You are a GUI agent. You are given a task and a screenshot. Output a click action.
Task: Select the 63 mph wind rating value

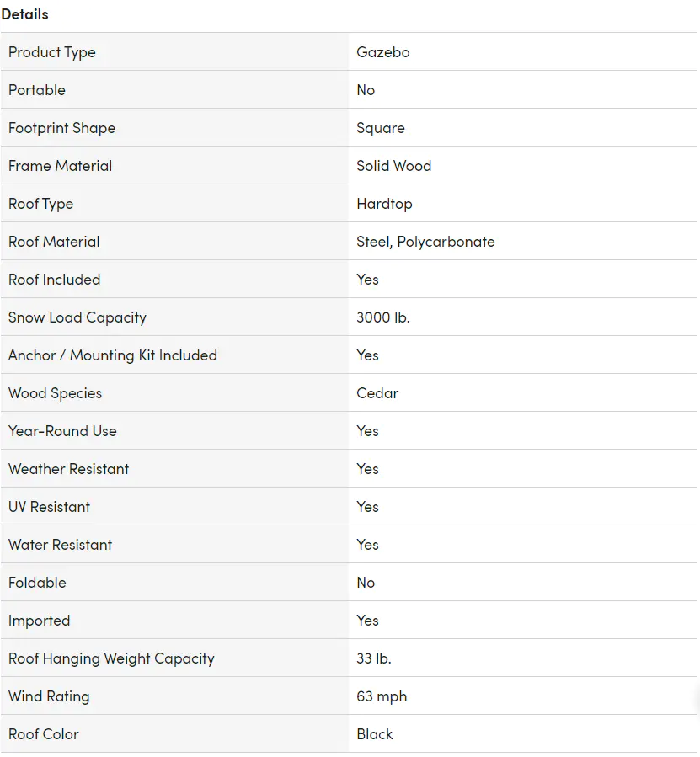coord(382,696)
